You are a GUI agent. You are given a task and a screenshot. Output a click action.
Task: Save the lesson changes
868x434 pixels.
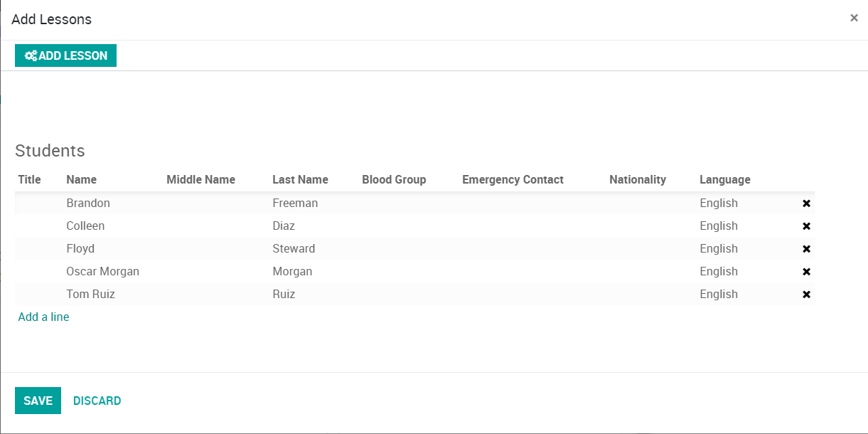[38, 401]
